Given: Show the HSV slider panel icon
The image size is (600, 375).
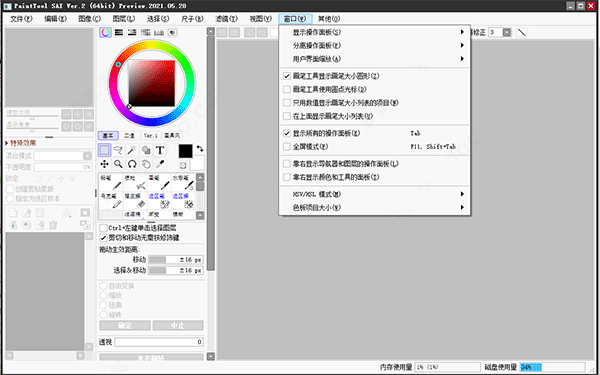Looking at the screenshot, I should (132, 33).
